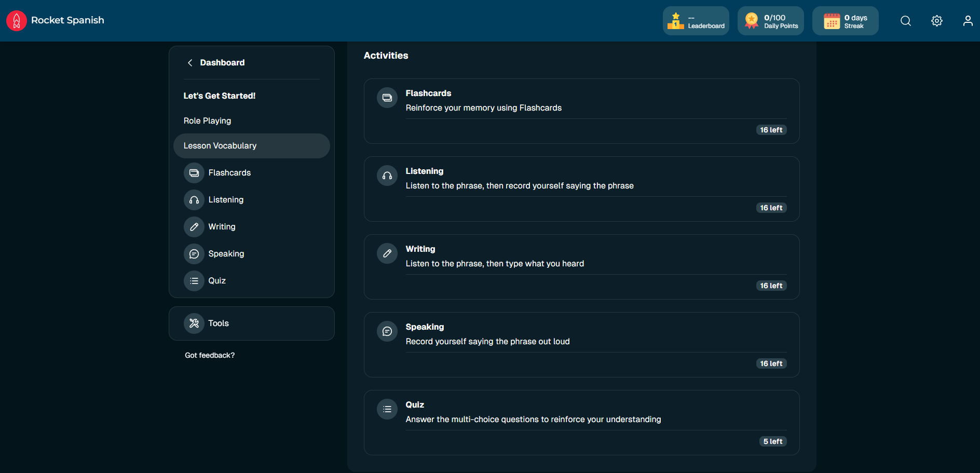980x473 pixels.
Task: Click the sidebar Listening headphones icon
Action: (194, 200)
